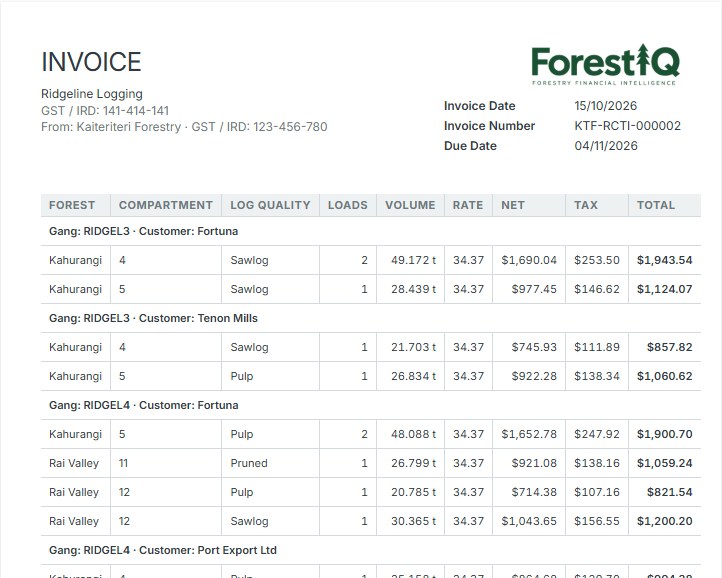Viewport: 722px width, 578px height.
Task: Click the LOG QUALITY column header
Action: (x=270, y=205)
